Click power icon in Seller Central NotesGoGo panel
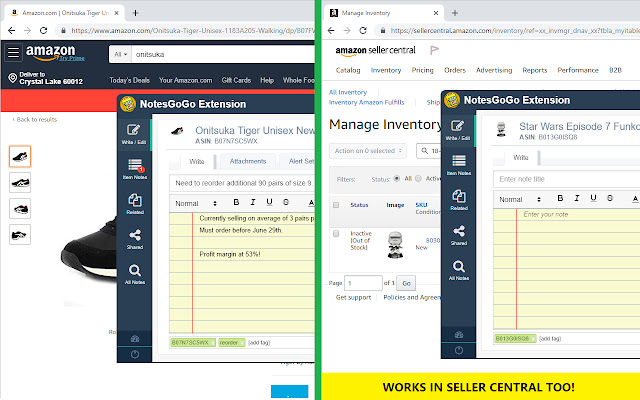Screen dimensions: 640x400 pyautogui.click(x=459, y=350)
